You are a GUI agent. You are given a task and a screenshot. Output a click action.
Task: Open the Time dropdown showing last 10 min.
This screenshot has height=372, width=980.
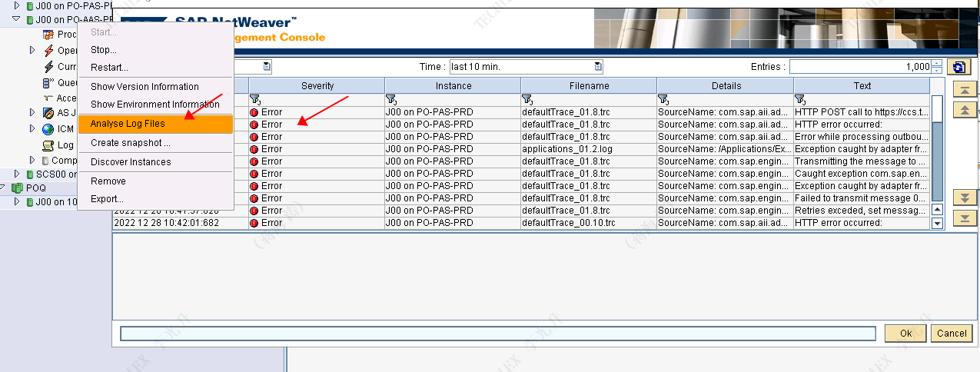597,67
